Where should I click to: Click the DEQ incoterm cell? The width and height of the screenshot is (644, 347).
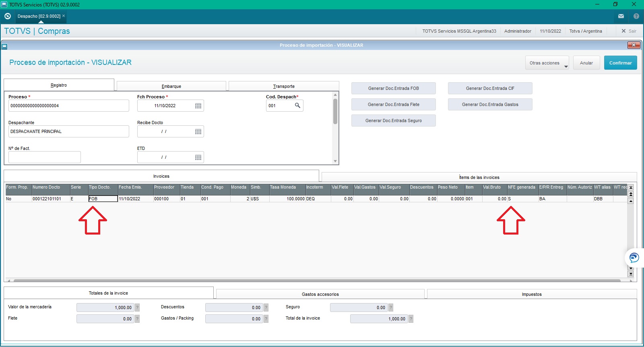pos(318,199)
